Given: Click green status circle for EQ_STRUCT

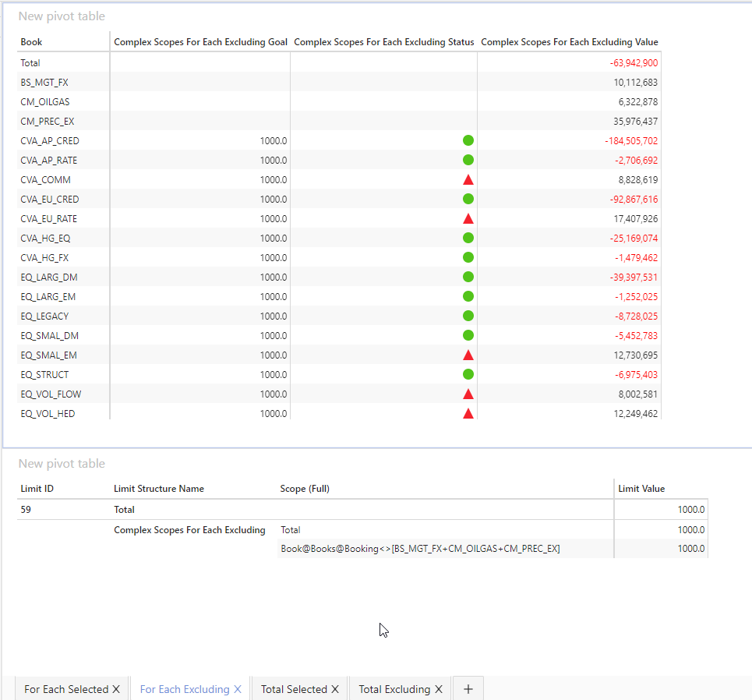Looking at the screenshot, I should pyautogui.click(x=468, y=375).
